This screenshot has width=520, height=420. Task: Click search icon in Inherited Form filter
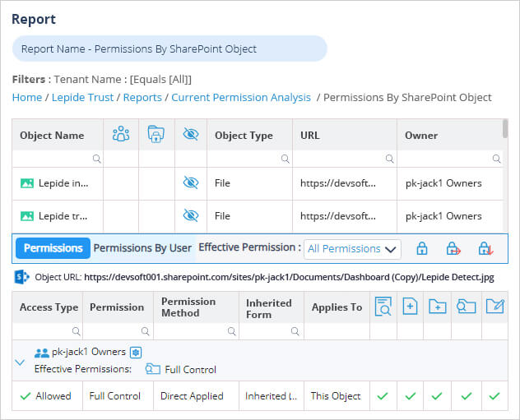click(x=295, y=331)
